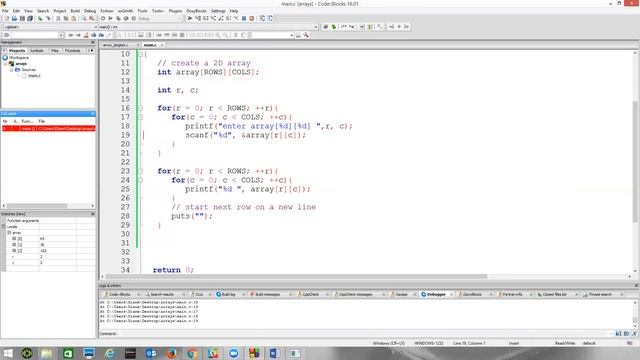Screen dimensions: 640x360
Task: Pause with the blue Break debugger icon
Action: coord(244,18)
